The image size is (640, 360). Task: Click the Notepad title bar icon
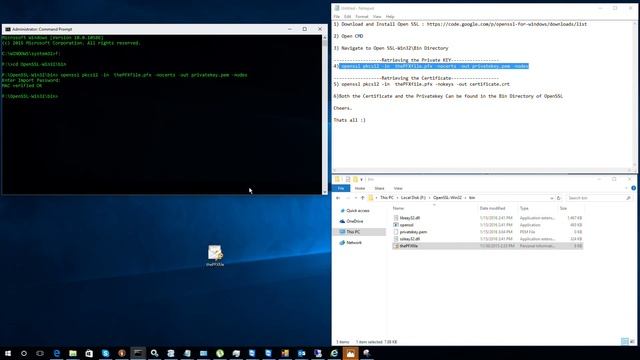point(337,8)
